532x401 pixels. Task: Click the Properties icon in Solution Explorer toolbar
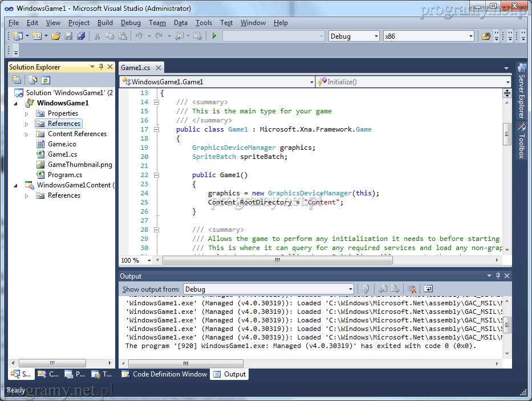(x=17, y=80)
